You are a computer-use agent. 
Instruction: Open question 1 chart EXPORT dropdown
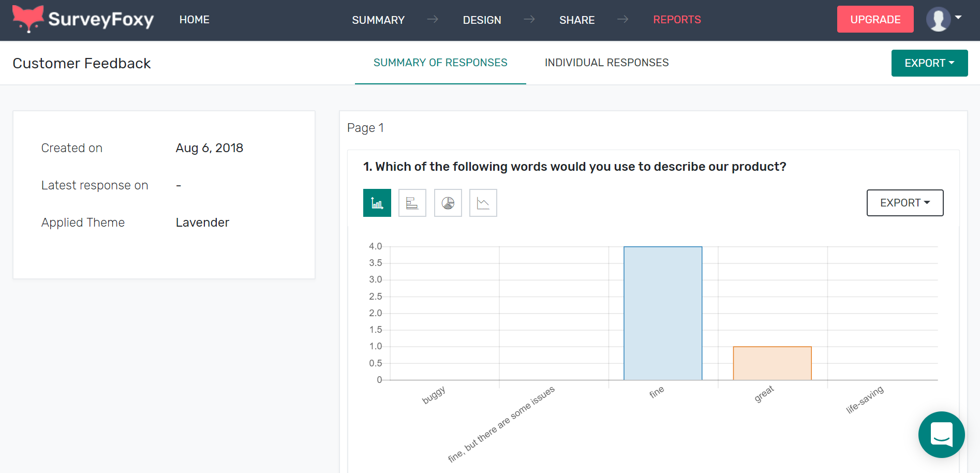[x=904, y=203]
